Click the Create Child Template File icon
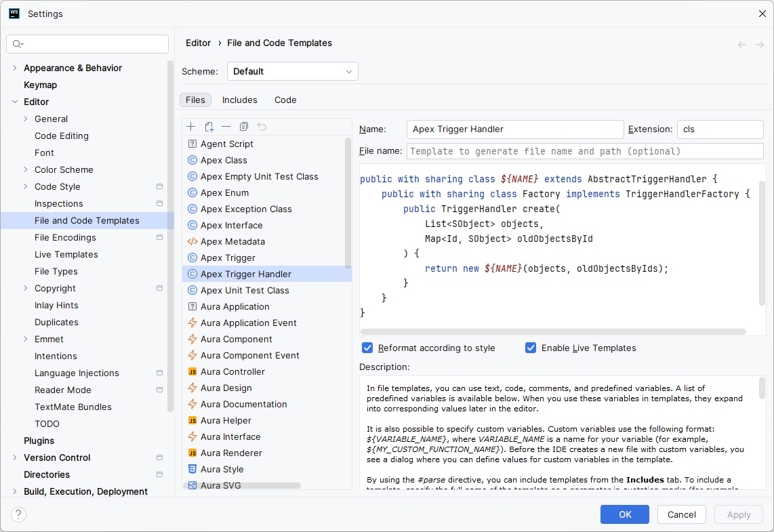Viewport: 774px width, 532px height. click(x=209, y=127)
